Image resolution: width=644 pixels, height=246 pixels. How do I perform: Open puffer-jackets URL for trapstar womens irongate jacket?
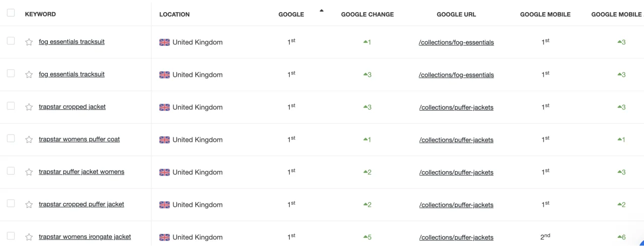click(456, 237)
